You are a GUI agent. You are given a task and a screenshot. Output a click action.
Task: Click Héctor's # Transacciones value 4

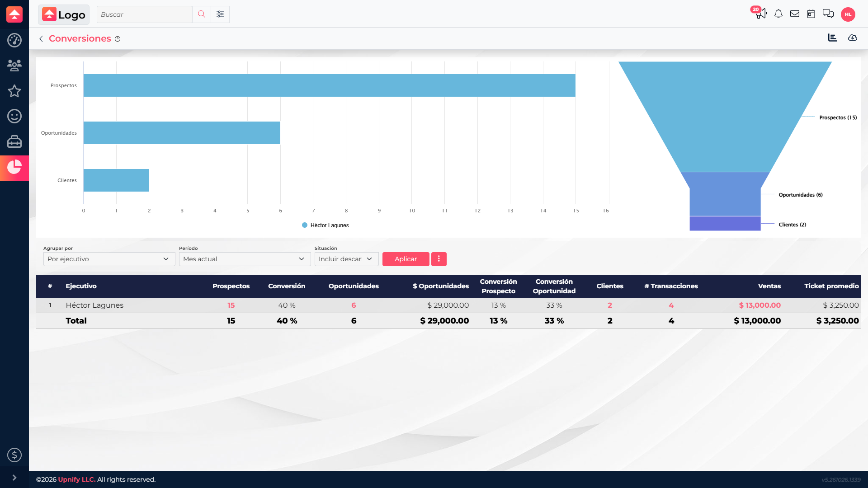[x=671, y=305]
